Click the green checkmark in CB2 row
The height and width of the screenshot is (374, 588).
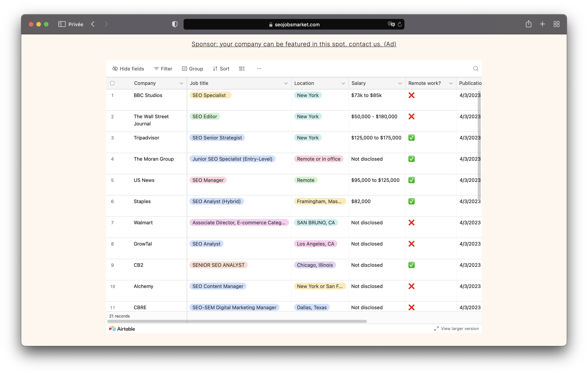(411, 265)
